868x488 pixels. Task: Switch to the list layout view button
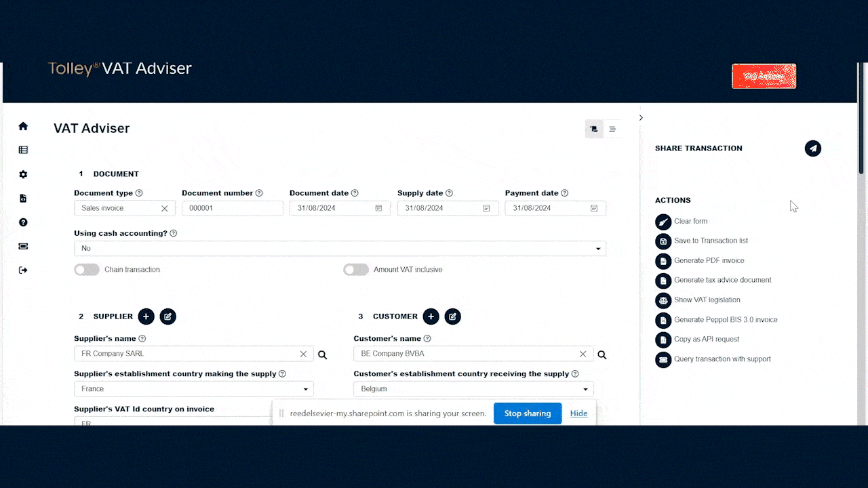coord(612,129)
